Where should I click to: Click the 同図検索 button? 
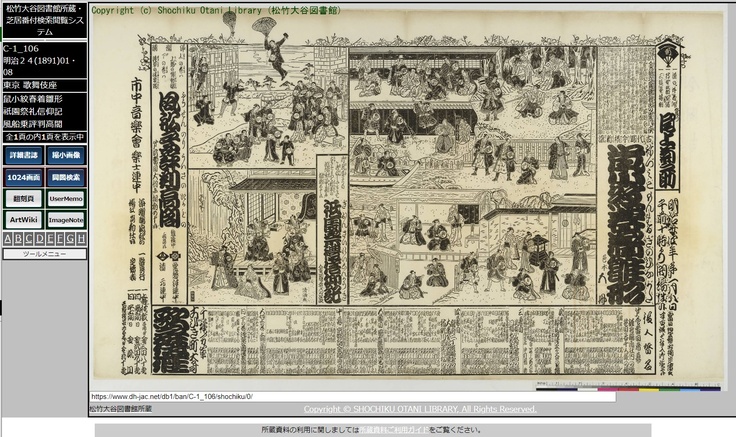coord(66,177)
